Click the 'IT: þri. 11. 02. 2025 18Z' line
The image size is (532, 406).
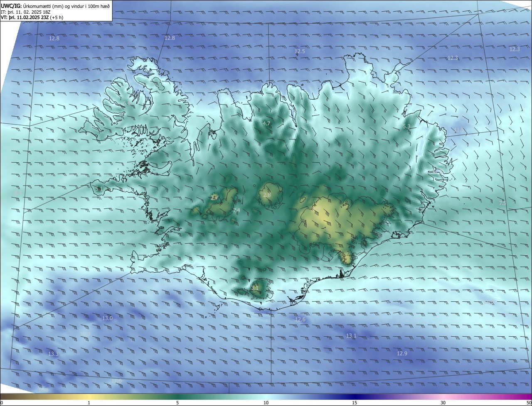click(26, 12)
